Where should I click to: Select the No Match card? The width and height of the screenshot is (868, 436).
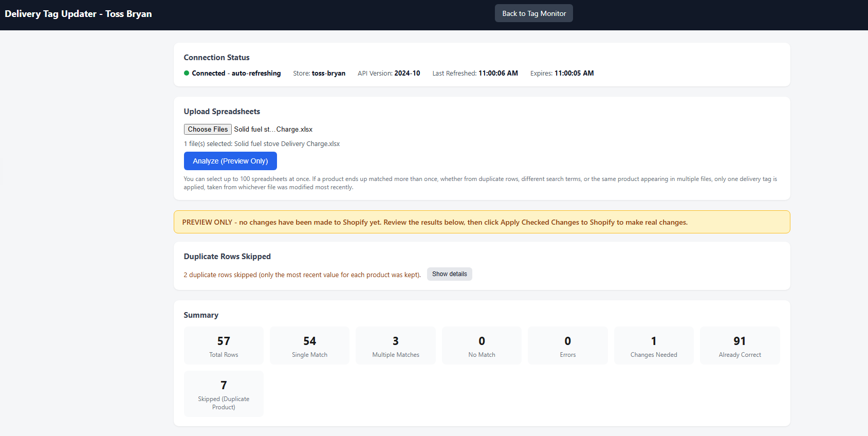[x=482, y=346]
